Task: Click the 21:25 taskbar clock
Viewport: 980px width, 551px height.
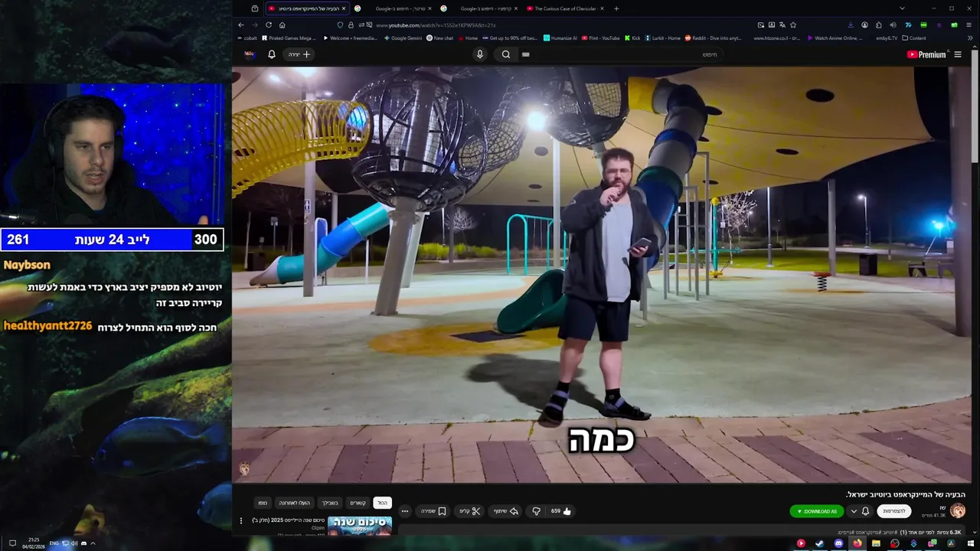Action: (x=34, y=543)
